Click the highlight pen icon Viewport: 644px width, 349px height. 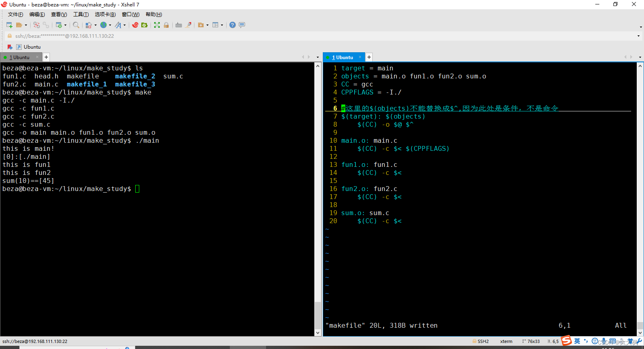(188, 25)
